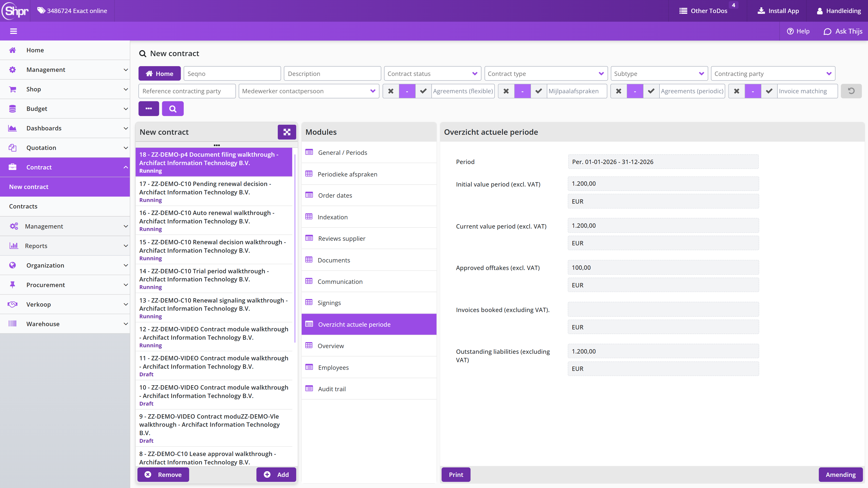Select contract 17 Pending renewal decision
This screenshot has height=488, width=868.
point(214,192)
